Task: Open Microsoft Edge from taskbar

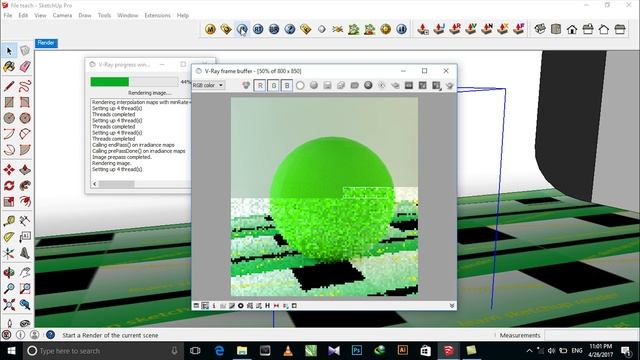Action: coord(219,351)
